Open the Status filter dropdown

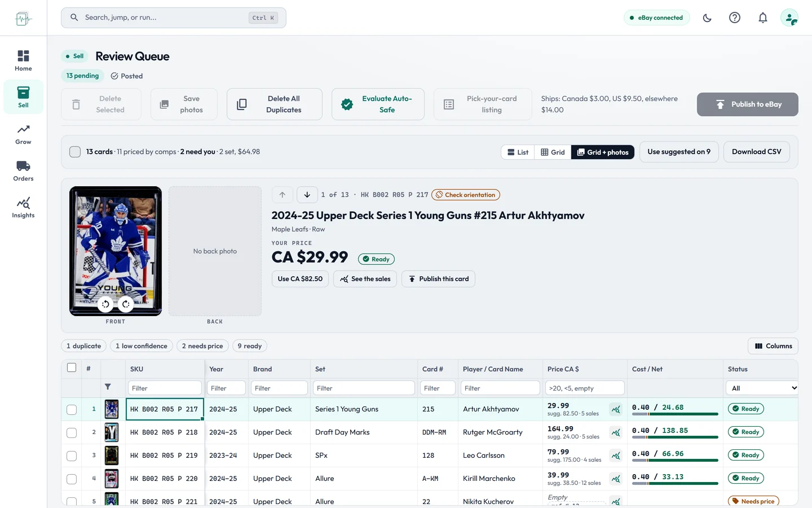click(762, 388)
